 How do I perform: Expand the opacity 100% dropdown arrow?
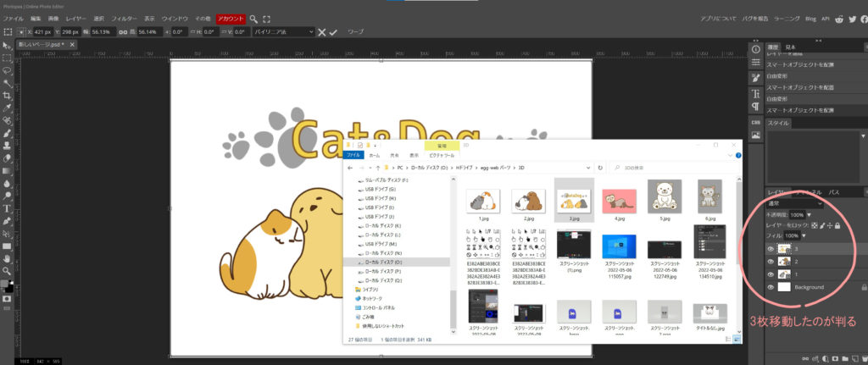click(x=809, y=215)
